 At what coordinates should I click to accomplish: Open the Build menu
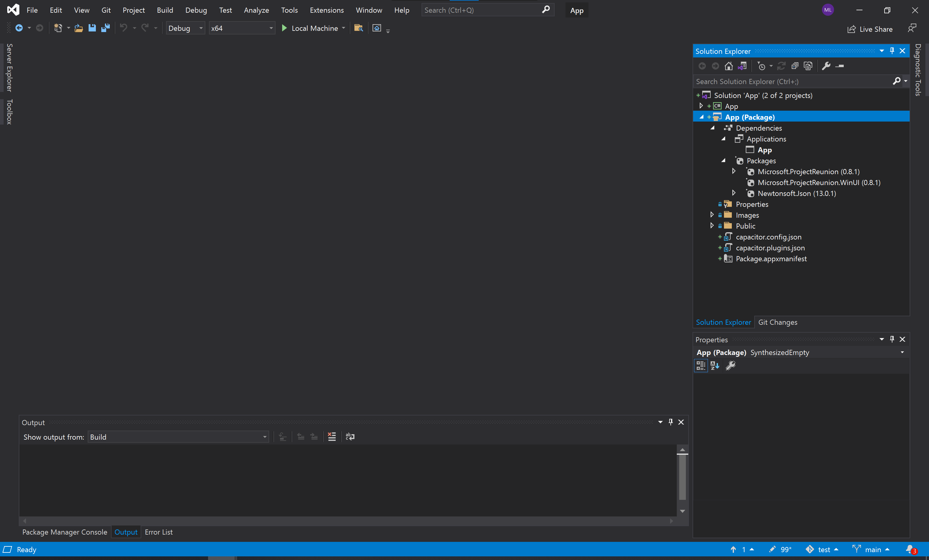(165, 10)
